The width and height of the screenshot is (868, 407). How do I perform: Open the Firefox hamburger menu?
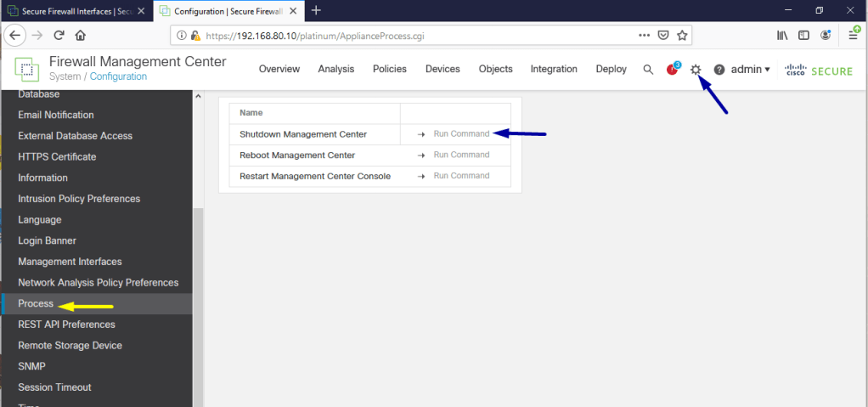pyautogui.click(x=853, y=36)
